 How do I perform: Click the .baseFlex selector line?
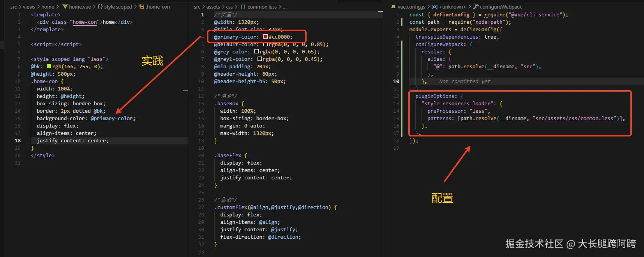pos(231,155)
